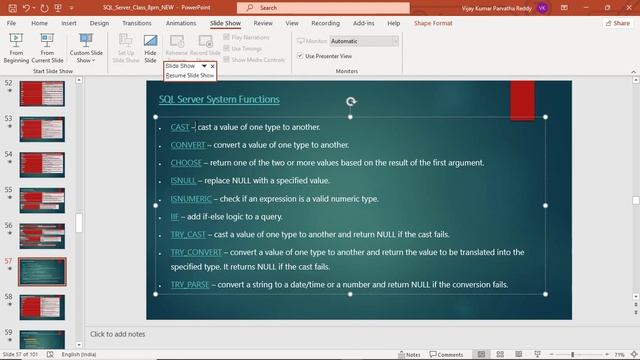Open the CONVERT function link

(x=188, y=145)
